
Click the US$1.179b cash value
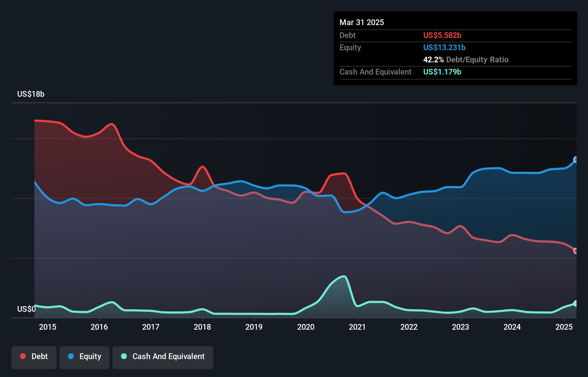point(442,72)
